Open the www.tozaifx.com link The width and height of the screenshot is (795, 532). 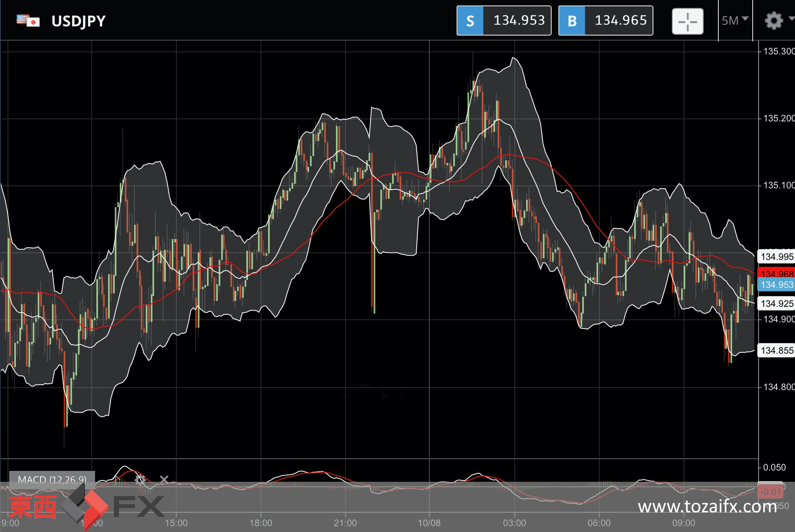tap(707, 507)
